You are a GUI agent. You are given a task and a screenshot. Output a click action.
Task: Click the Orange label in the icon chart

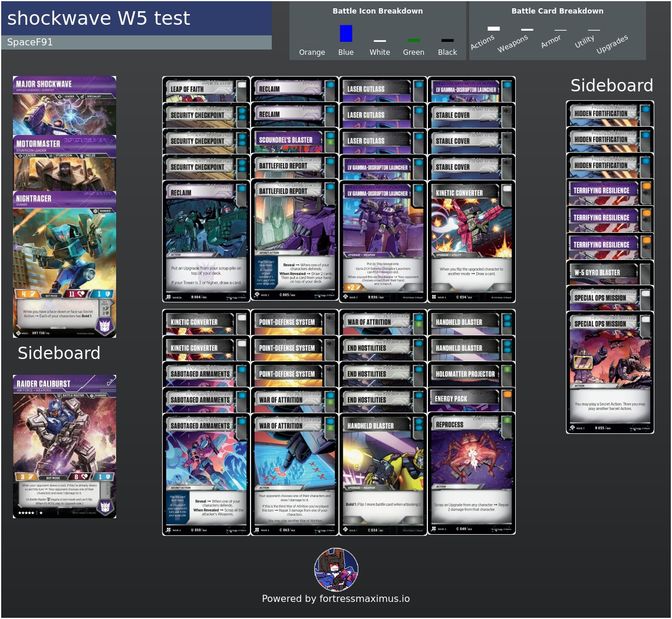point(312,52)
